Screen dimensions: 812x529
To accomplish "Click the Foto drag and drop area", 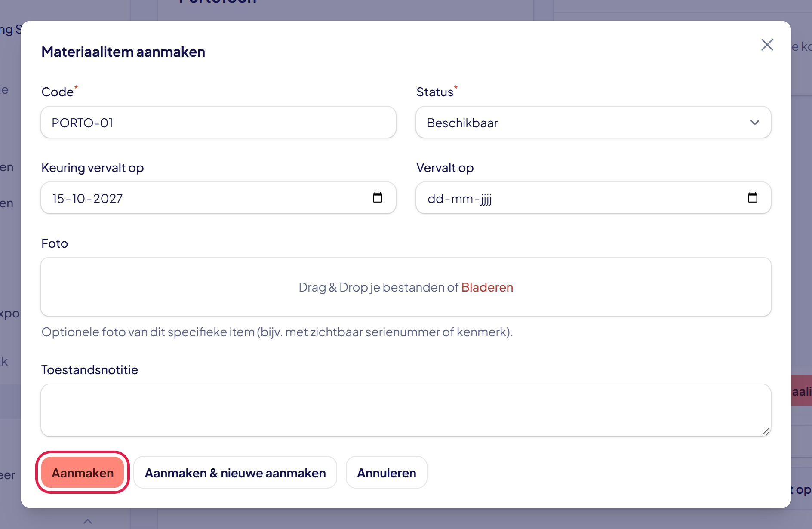I will (406, 287).
